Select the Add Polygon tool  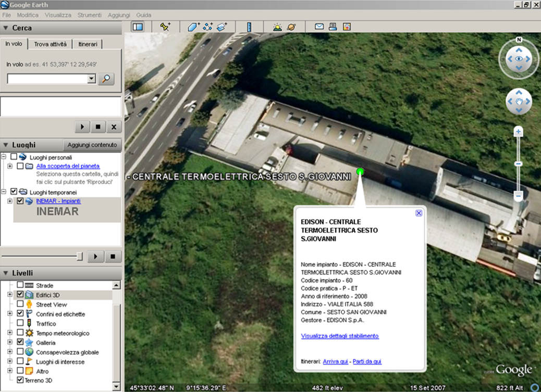[x=193, y=27]
